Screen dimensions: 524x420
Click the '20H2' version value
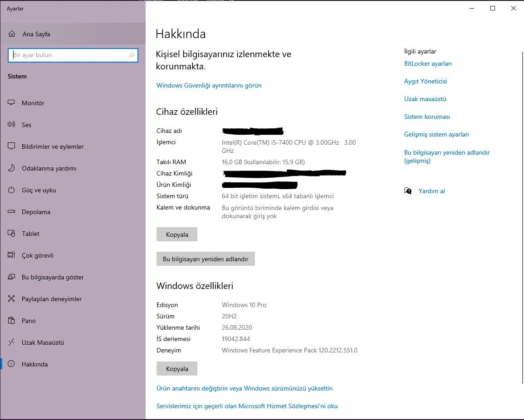coord(229,316)
